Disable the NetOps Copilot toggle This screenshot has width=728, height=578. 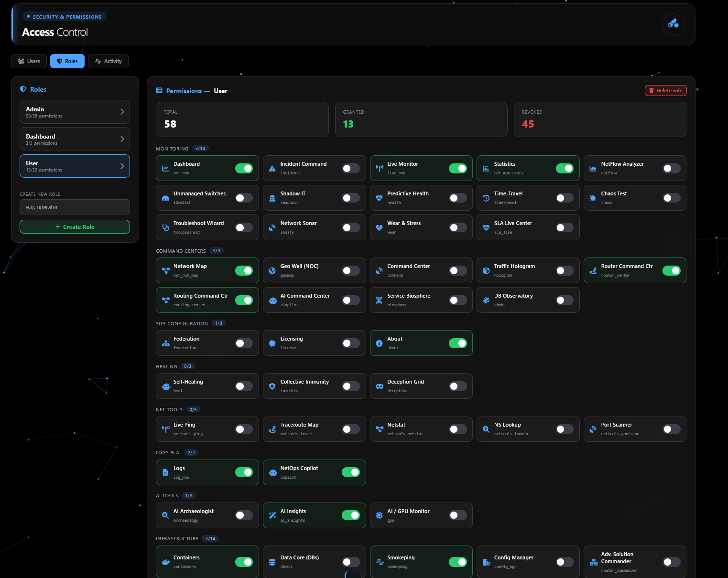coord(351,472)
